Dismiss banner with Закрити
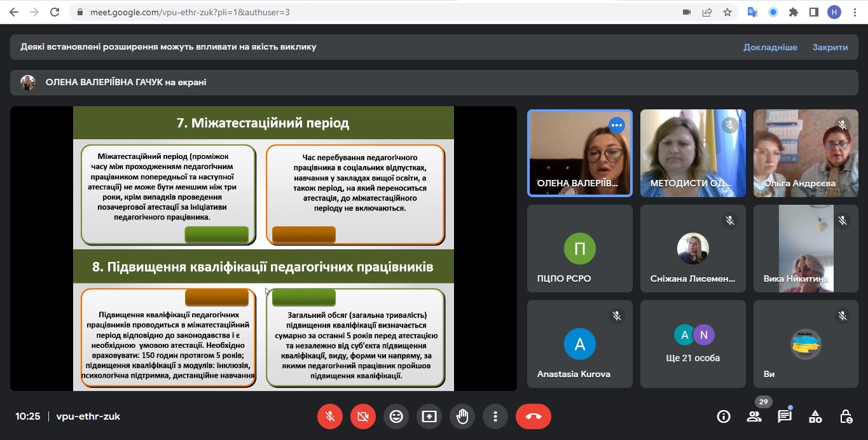868x440 pixels. click(x=830, y=47)
